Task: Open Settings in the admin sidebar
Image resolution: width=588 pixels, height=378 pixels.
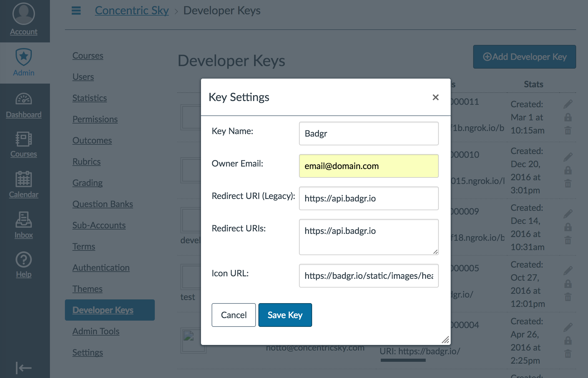Action: point(88,352)
